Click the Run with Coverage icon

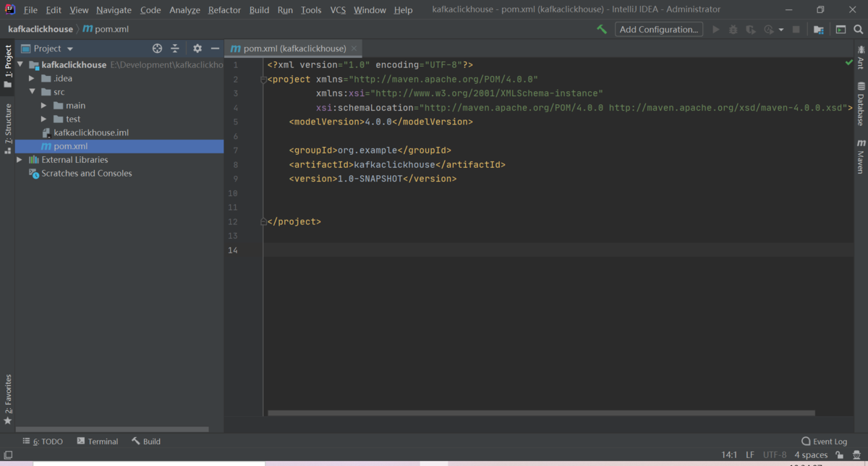click(751, 30)
